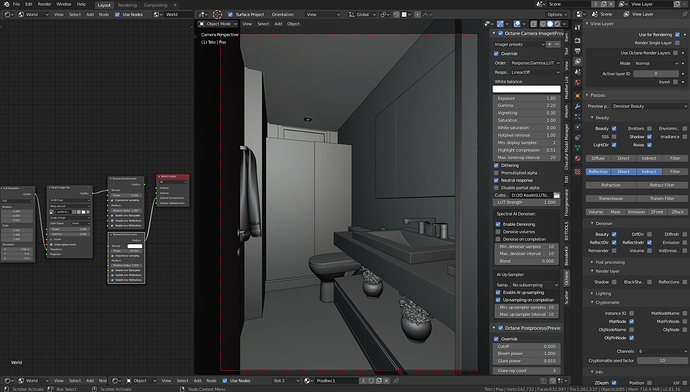690x392 pixels.
Task: Open the Modifiers wrench tab icon
Action: 577,106
